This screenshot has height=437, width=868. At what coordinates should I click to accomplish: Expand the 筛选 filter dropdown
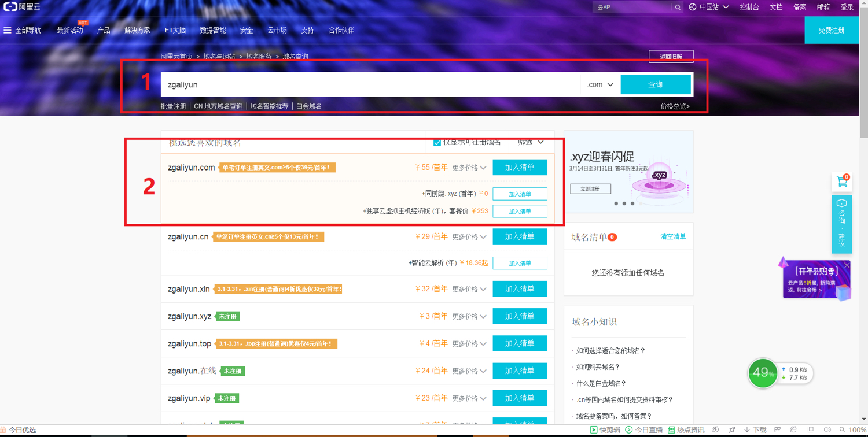[x=531, y=142]
